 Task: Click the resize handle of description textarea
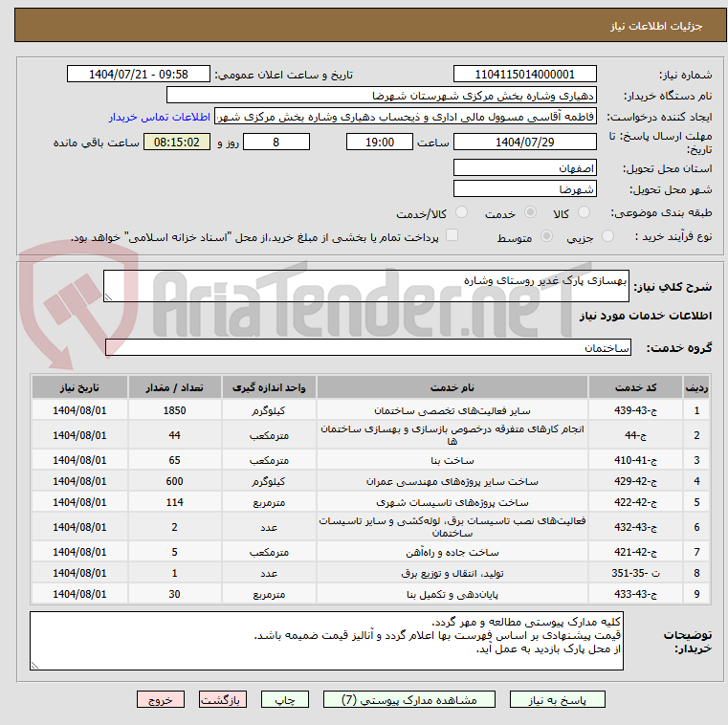click(108, 297)
